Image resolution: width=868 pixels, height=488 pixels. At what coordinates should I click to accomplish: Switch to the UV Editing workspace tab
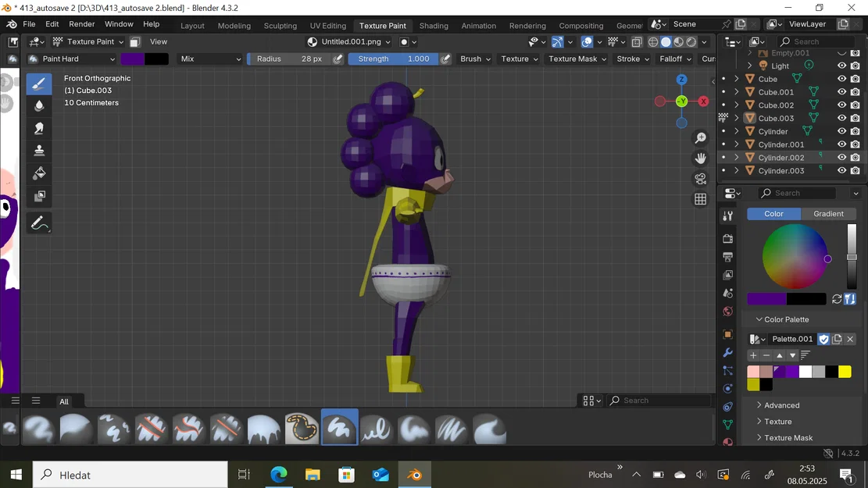coord(327,26)
